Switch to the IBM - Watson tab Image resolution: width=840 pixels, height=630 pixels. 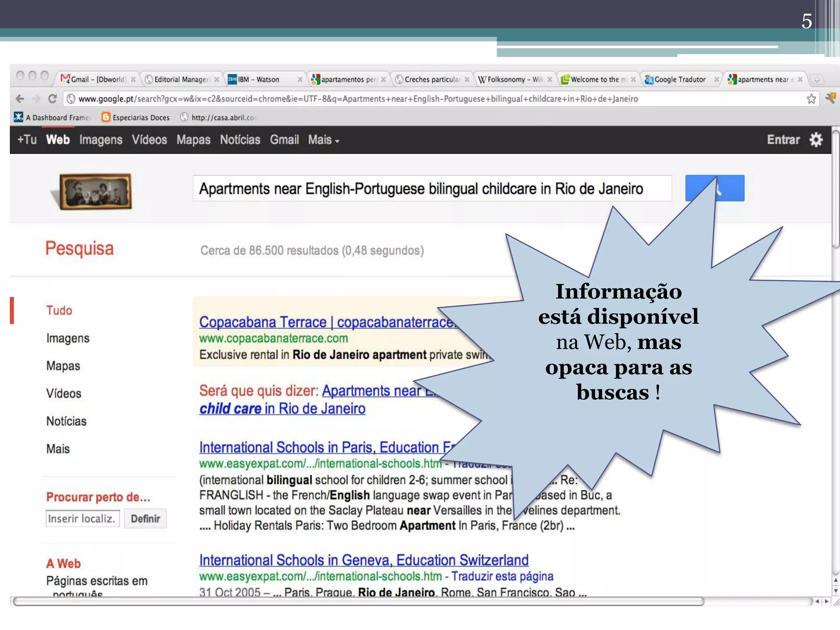(264, 80)
